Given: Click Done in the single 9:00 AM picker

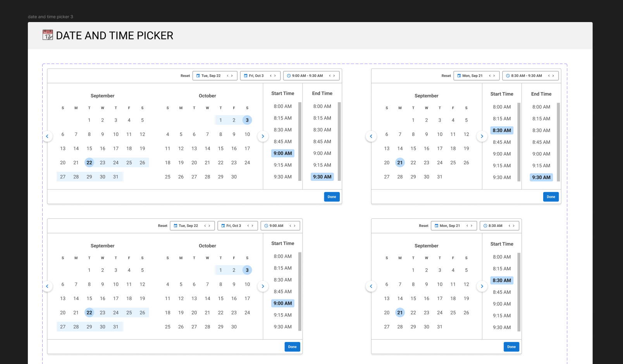Looking at the screenshot, I should coord(293,347).
